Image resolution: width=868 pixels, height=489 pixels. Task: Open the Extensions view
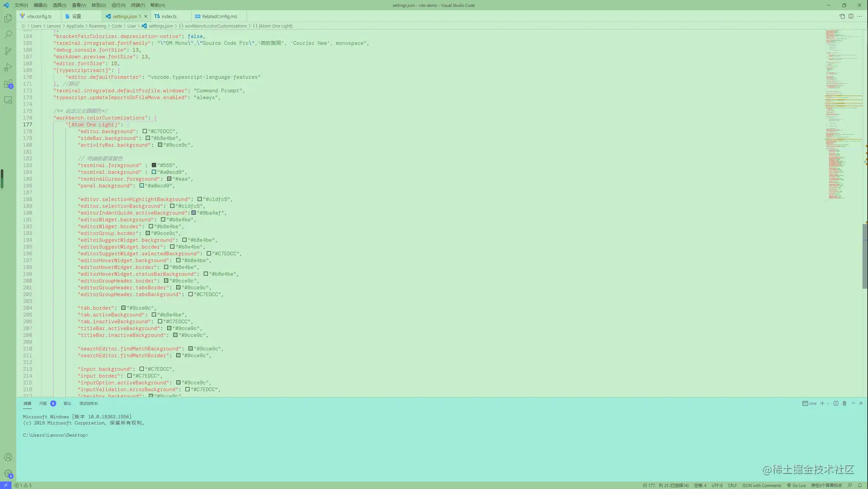[x=8, y=84]
